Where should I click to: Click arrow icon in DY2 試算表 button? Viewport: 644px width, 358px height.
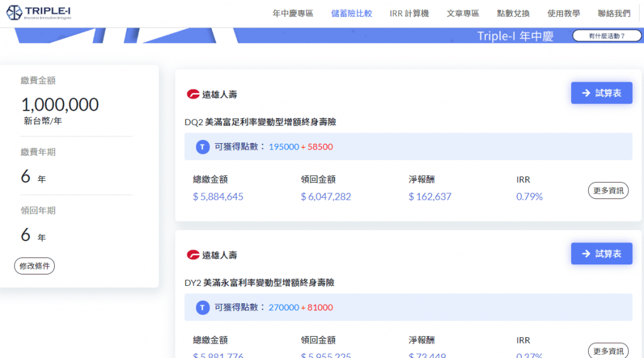tap(586, 254)
